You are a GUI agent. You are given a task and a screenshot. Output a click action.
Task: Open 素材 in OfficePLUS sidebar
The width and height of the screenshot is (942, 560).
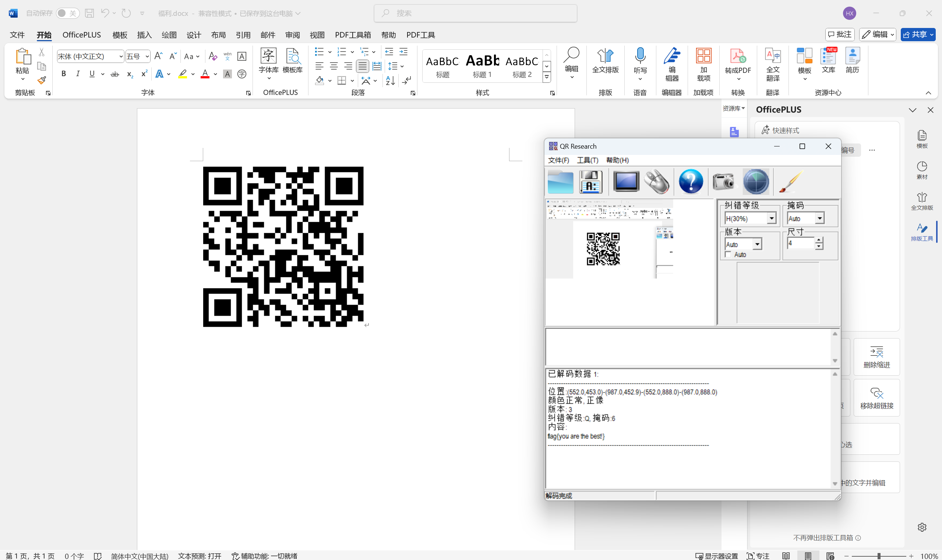pyautogui.click(x=922, y=170)
